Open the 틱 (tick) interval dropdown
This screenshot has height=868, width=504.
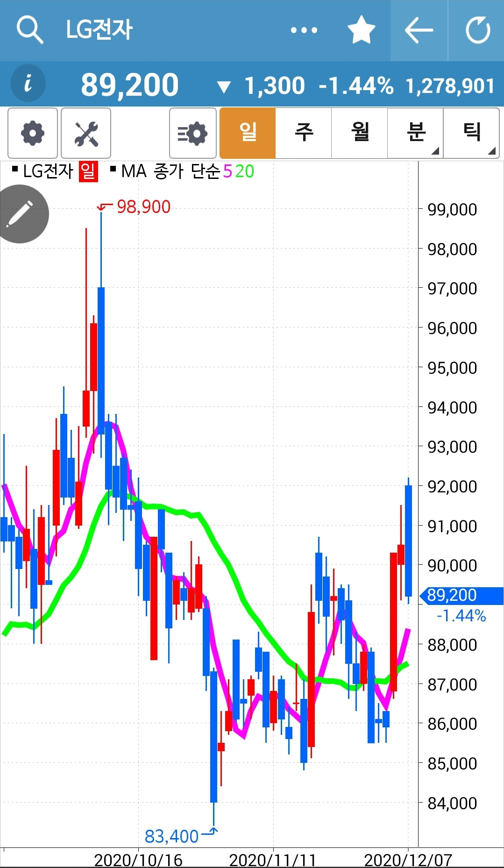471,133
